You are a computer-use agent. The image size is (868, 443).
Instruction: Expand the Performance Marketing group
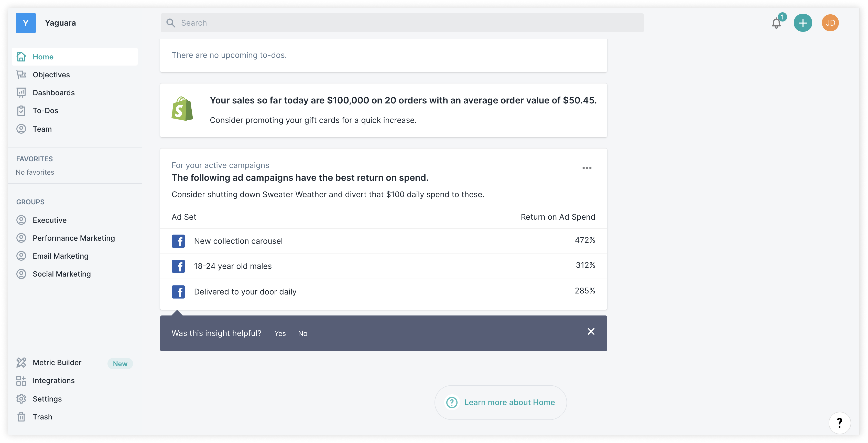pyautogui.click(x=73, y=238)
